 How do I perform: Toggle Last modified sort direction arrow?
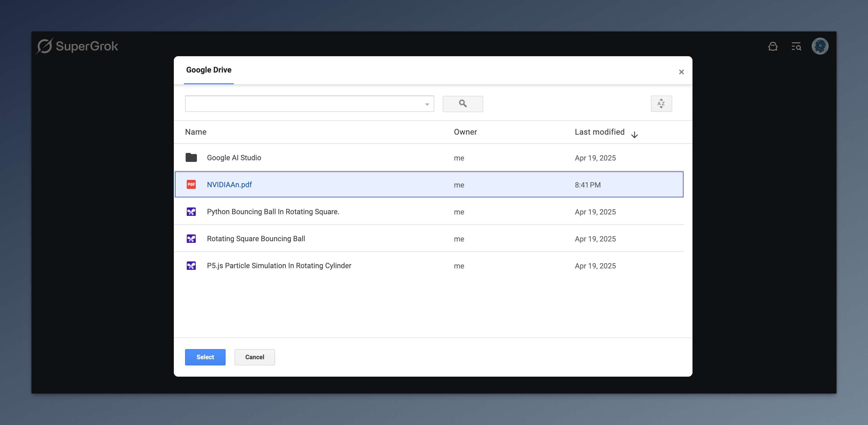[x=634, y=135]
